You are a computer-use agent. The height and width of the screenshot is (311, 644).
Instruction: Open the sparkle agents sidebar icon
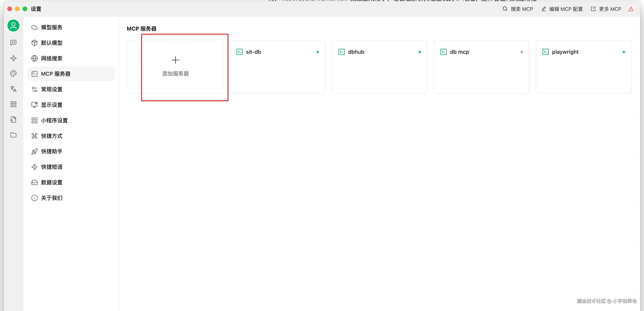[x=13, y=58]
